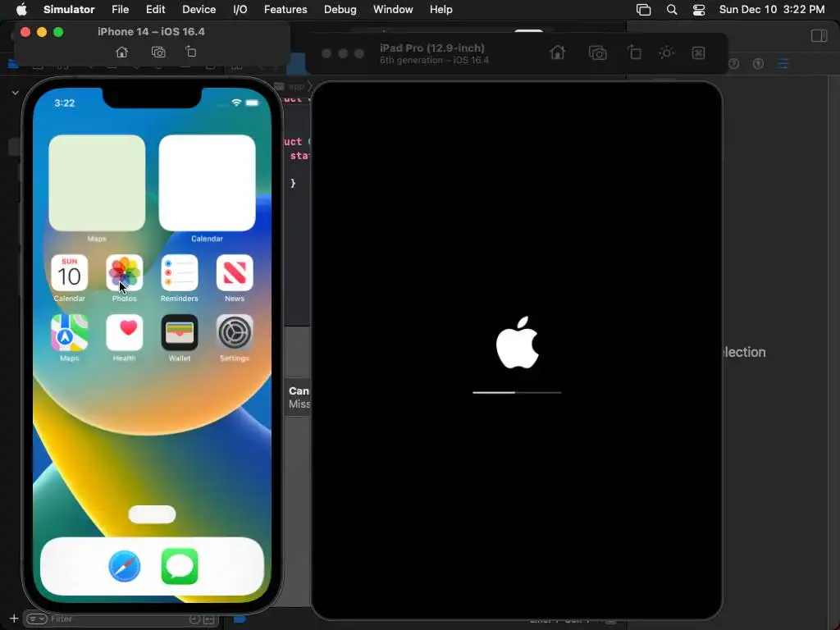
Task: Tap the Maps widget on iPhone home screen
Action: 97,183
